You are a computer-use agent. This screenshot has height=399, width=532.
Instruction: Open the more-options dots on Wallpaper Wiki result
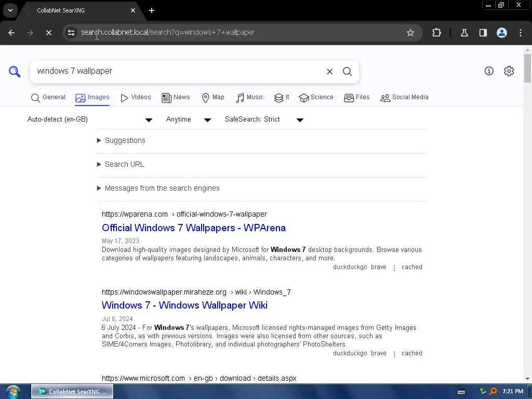[394, 354]
